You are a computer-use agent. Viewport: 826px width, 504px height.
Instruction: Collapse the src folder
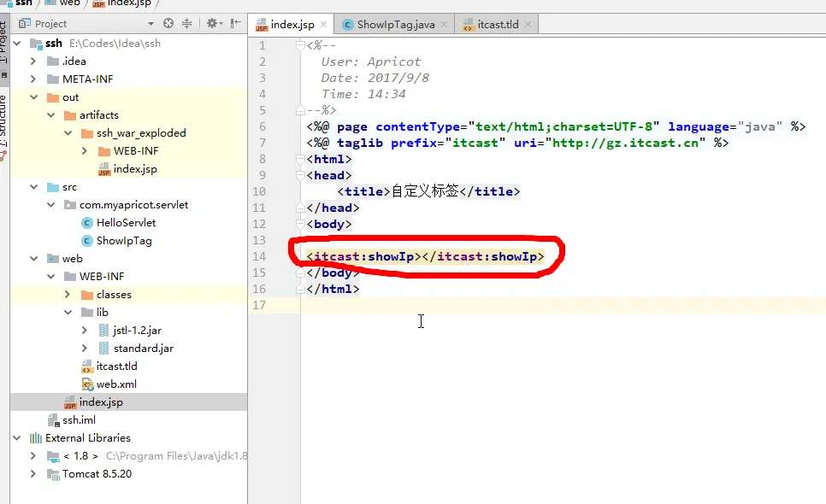33,187
